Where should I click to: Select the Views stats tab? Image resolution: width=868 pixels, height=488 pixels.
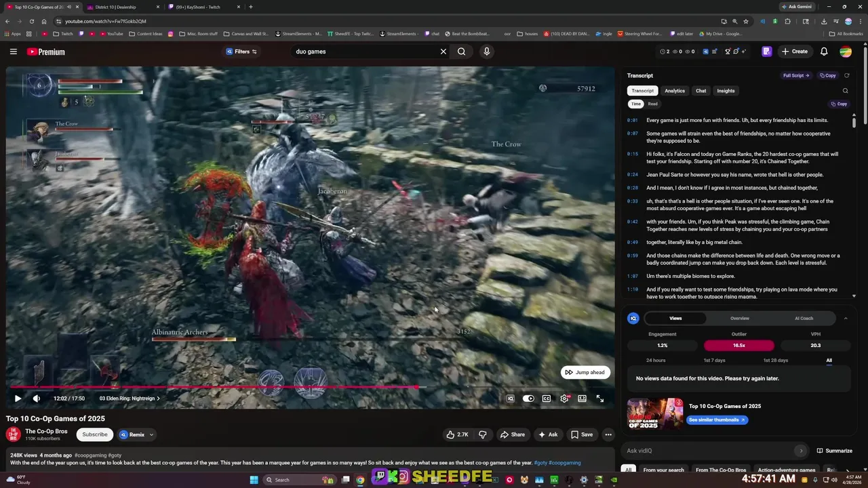[675, 318]
